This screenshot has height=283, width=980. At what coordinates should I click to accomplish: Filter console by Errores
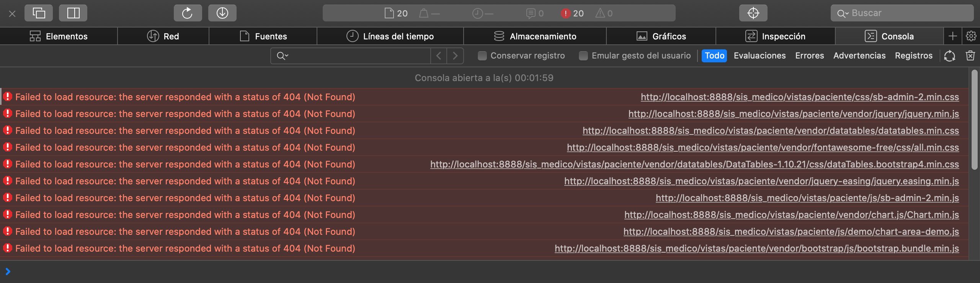(809, 56)
